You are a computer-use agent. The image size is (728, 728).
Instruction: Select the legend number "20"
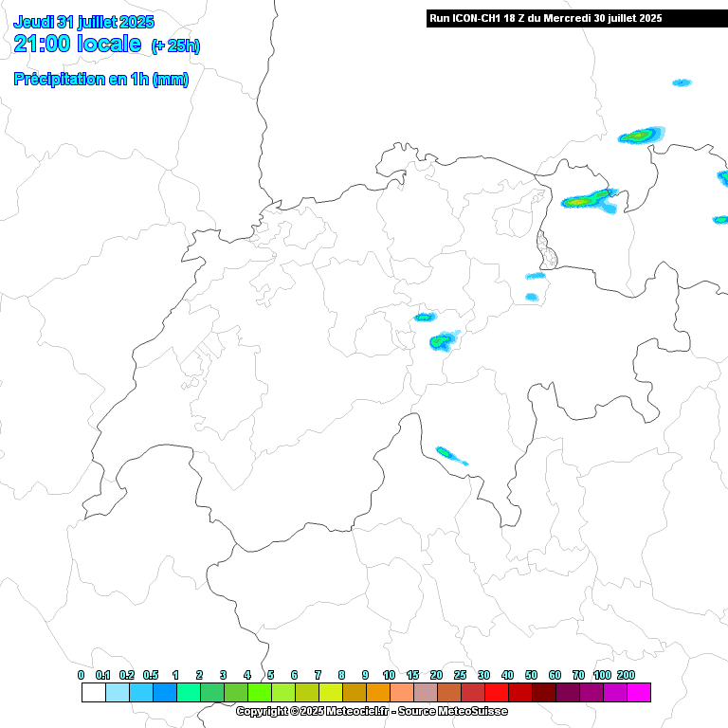tap(436, 675)
